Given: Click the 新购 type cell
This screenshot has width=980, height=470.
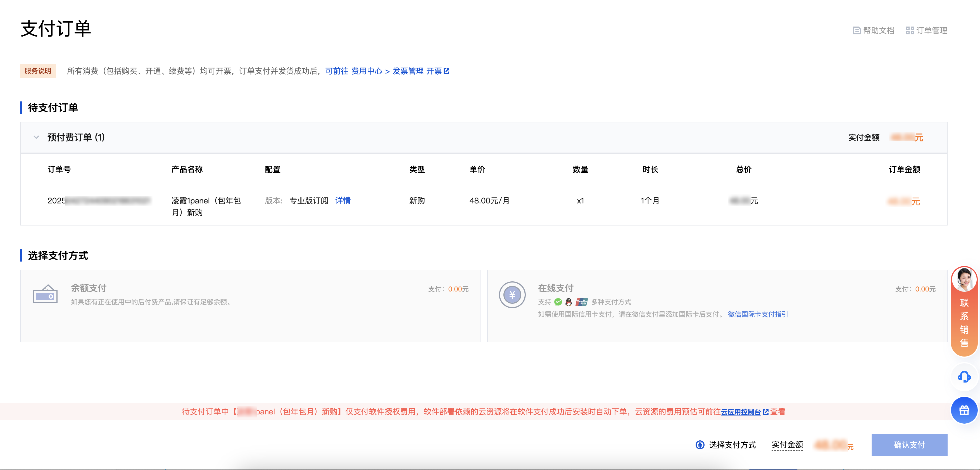Looking at the screenshot, I should (x=417, y=201).
